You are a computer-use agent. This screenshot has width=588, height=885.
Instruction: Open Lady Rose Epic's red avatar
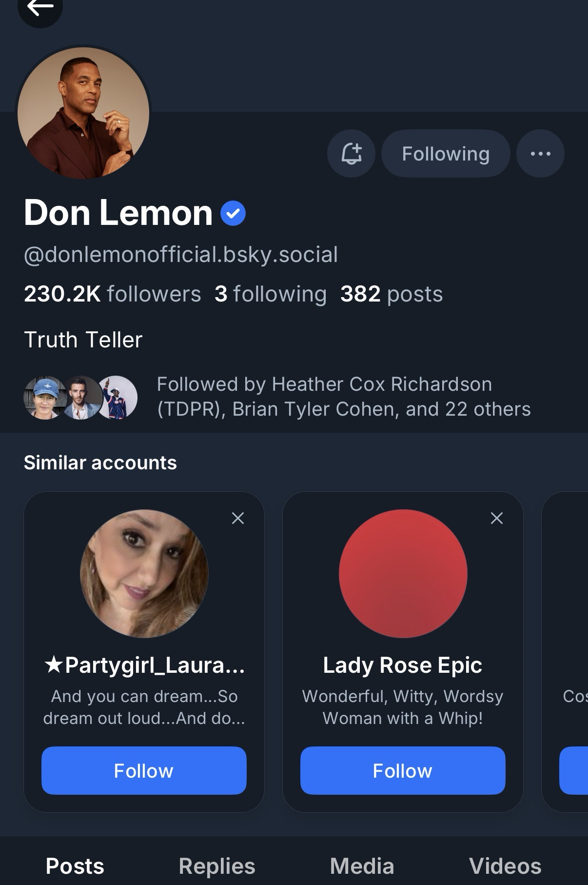point(403,574)
